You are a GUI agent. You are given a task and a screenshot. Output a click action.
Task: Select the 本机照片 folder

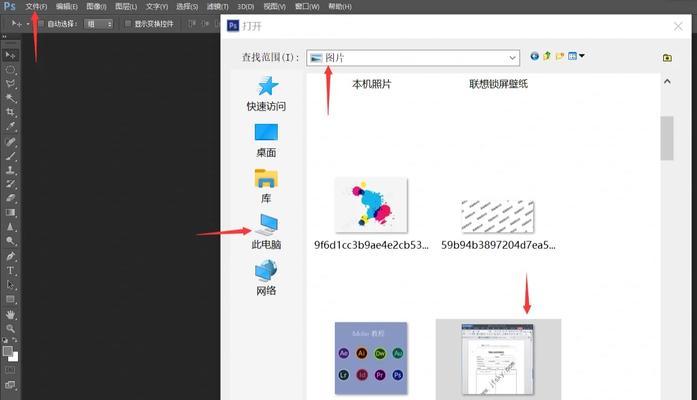372,84
